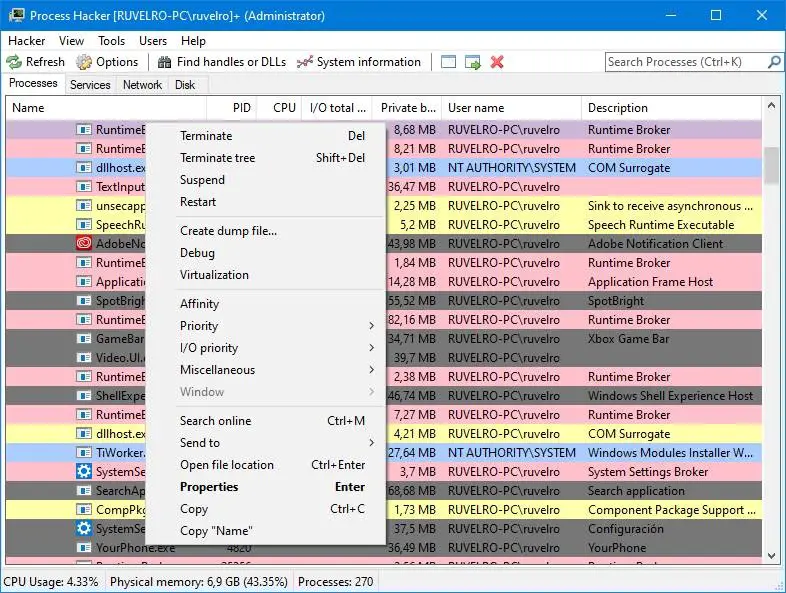Click Find handles or DLLs binoculars icon
786x593 pixels.
[164, 62]
